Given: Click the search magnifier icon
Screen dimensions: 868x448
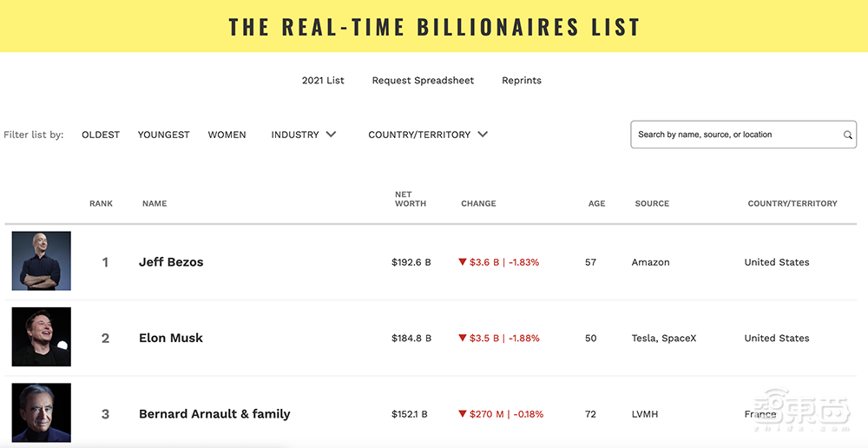Looking at the screenshot, I should (848, 135).
